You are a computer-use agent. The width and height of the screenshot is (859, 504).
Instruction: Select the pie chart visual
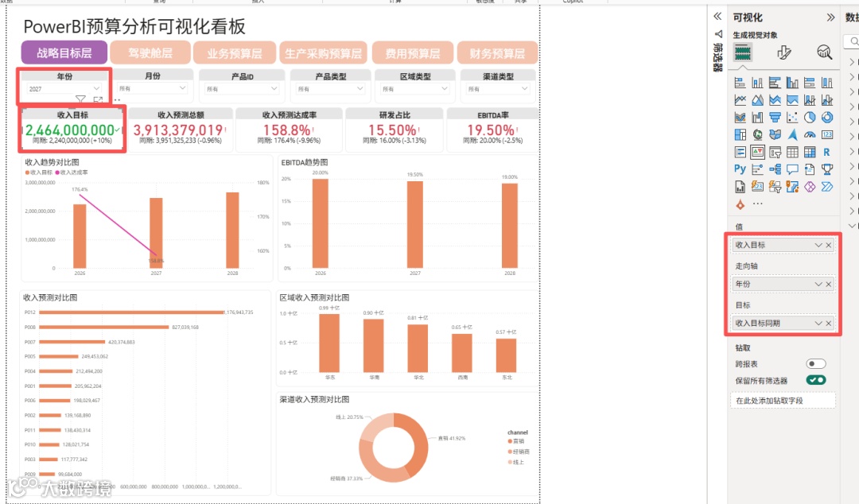coord(810,117)
